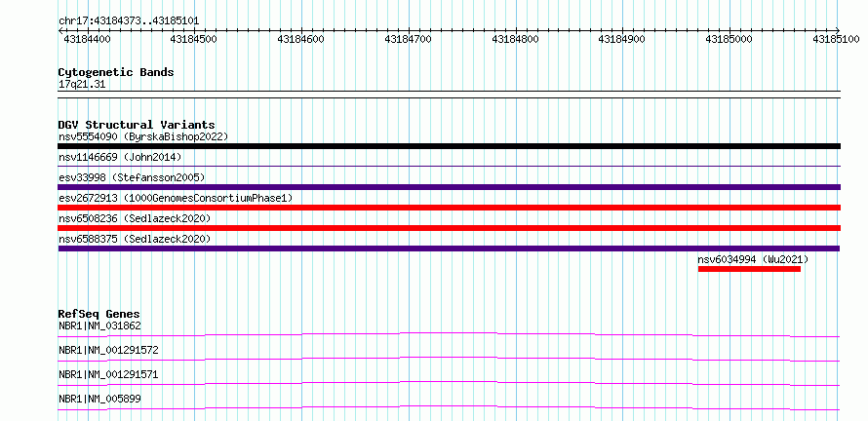Open esv2672913 (1000GenomesConsortiumPhase1) label
Viewport: 868px width, 421px height.
pos(175,198)
